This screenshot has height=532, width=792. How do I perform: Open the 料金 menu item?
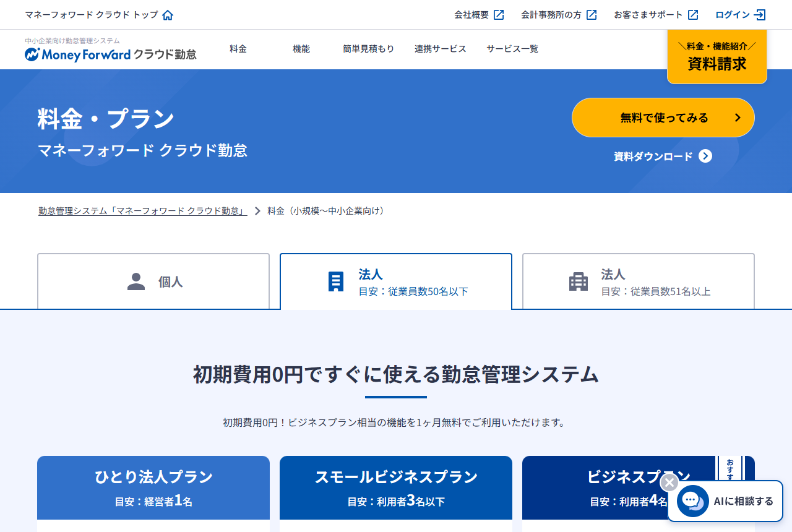coord(238,49)
